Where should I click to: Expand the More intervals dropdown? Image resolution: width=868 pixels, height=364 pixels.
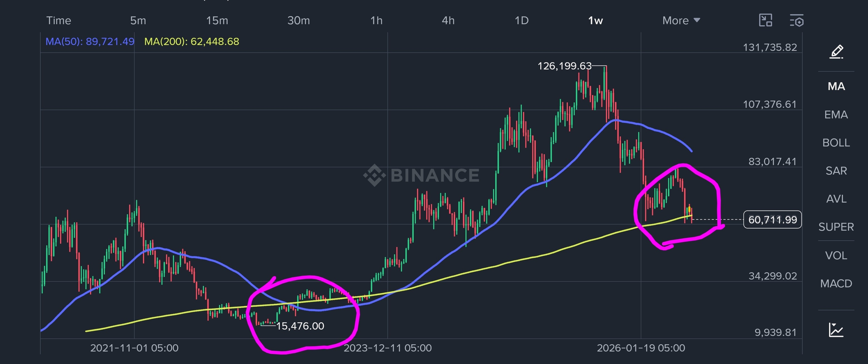(x=681, y=21)
